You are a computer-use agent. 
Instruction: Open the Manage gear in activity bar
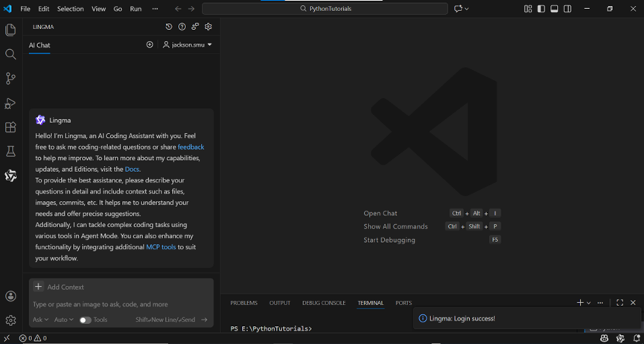(x=10, y=320)
